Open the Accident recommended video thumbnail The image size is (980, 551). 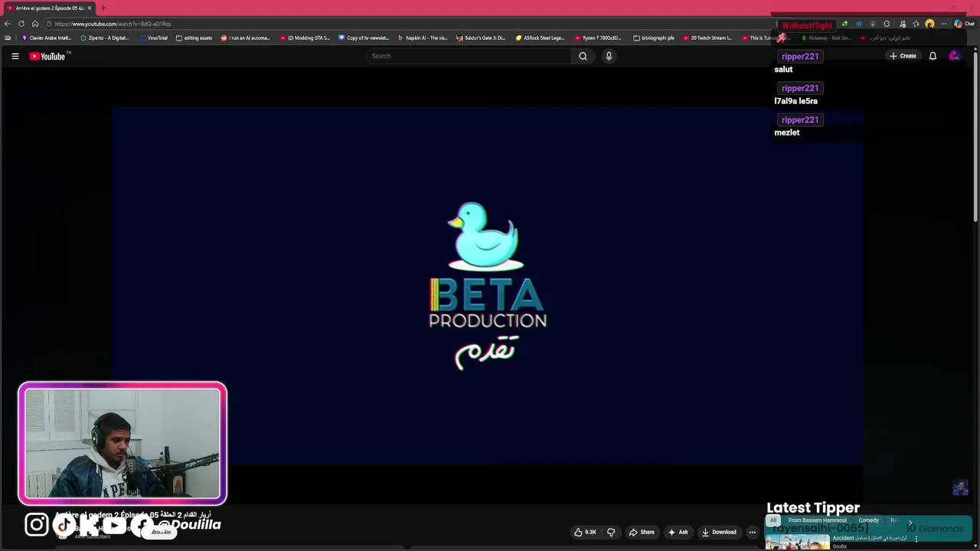[797, 541]
